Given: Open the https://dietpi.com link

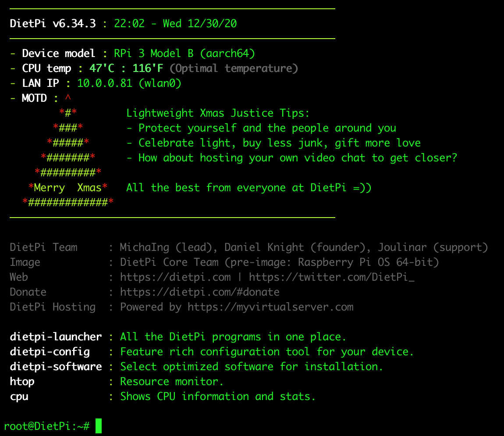Looking at the screenshot, I should pos(175,277).
